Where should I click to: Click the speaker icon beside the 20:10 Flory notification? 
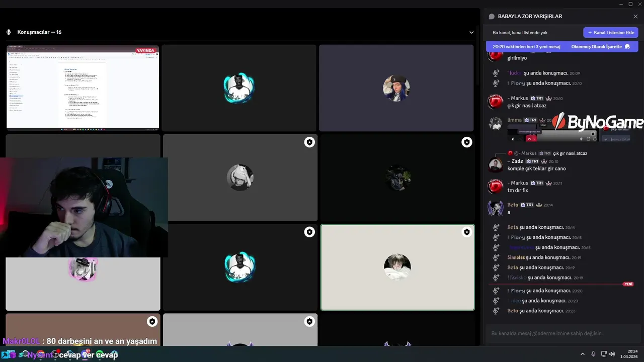[496, 83]
